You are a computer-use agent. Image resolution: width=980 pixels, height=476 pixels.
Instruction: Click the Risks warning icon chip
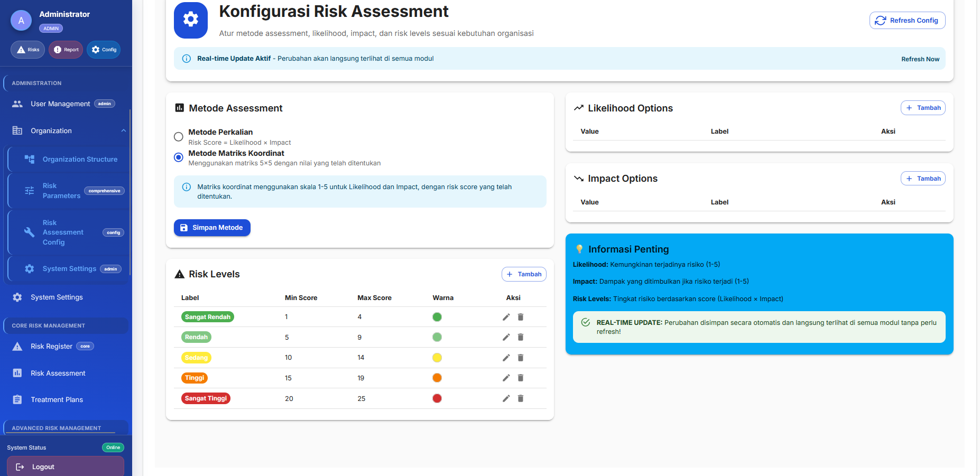point(27,50)
